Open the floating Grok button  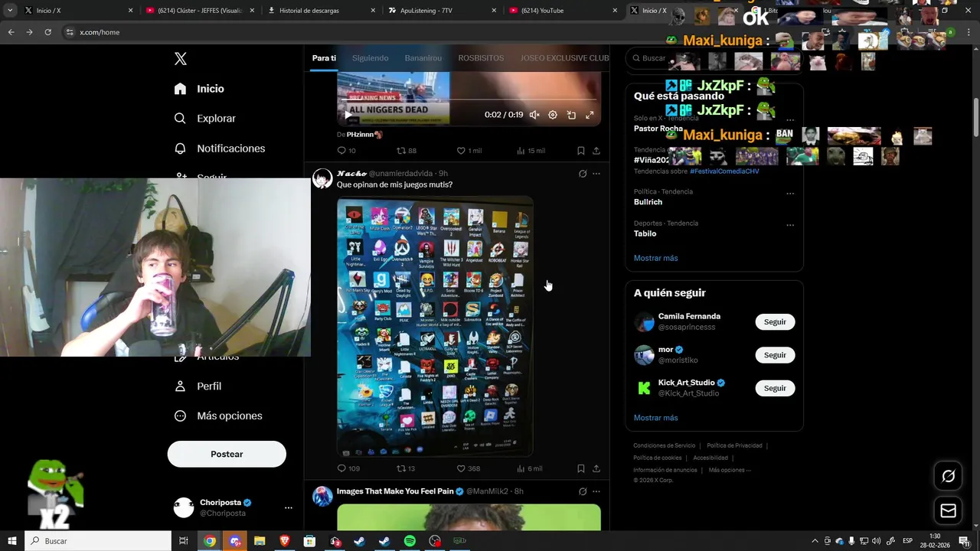coord(948,477)
